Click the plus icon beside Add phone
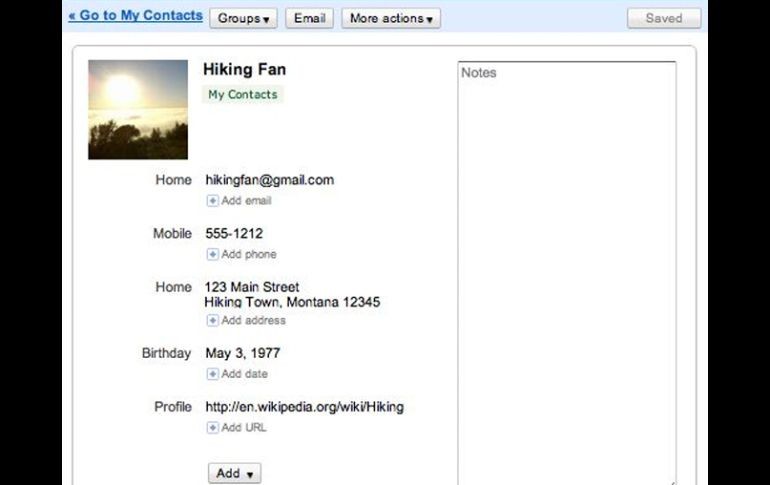The height and width of the screenshot is (485, 770). tap(212, 254)
